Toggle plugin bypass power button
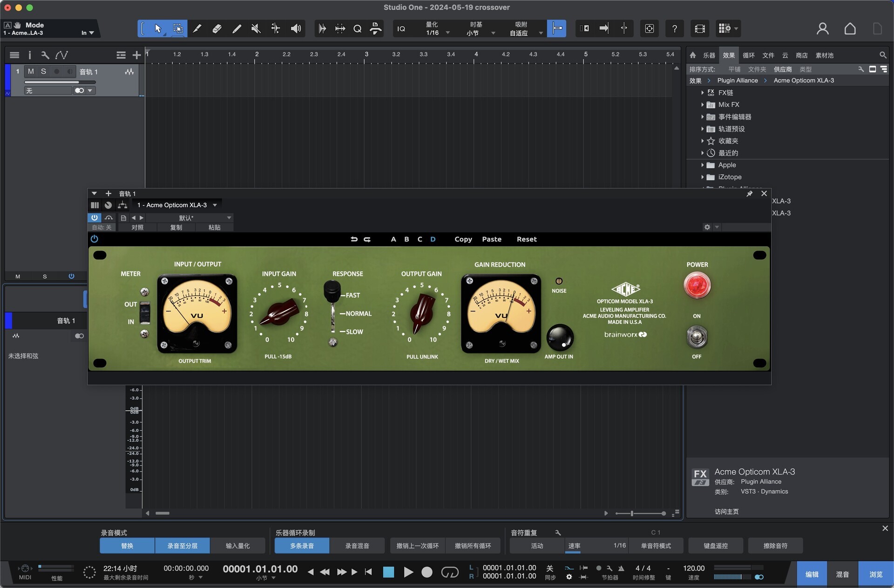Screen dimensions: 894x588 click(x=95, y=217)
